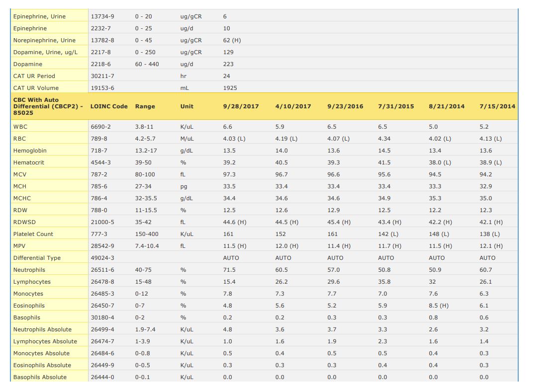Select the Dopamine, Urine, ug/L row
Viewport: 558px width, 392px height.
click(x=45, y=52)
